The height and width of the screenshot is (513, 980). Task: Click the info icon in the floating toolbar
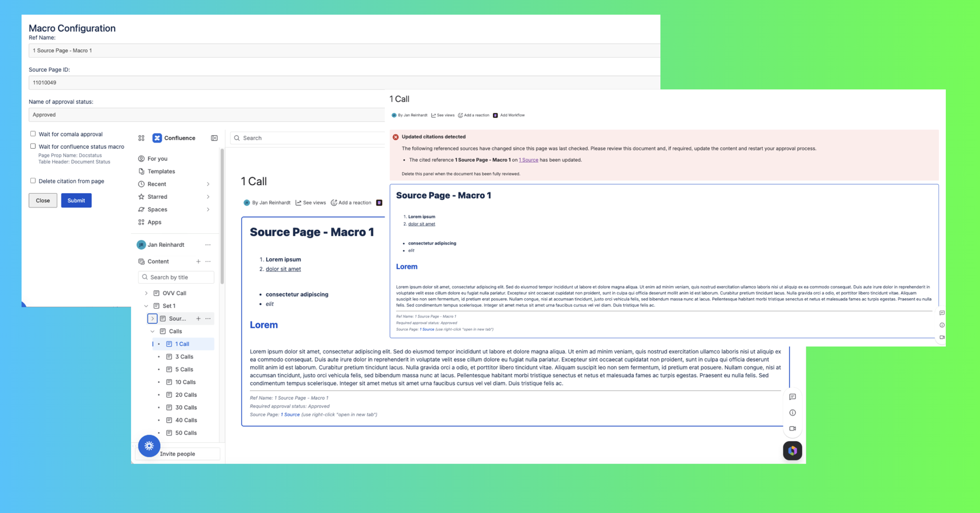coord(792,412)
